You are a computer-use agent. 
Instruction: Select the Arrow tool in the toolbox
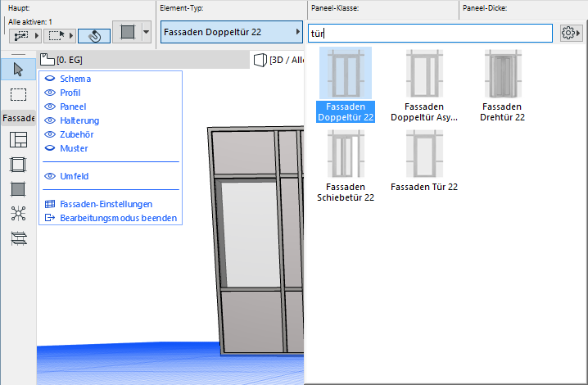point(18,70)
